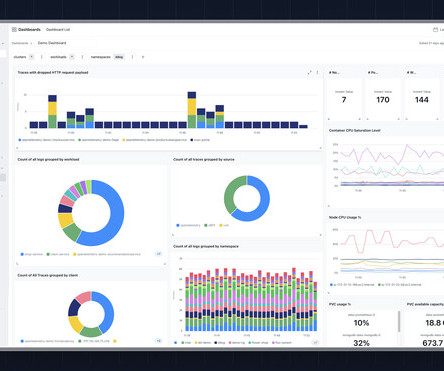Screen dimensions: 444x371
Task: Open the workloads dropdown
Action: (72, 57)
